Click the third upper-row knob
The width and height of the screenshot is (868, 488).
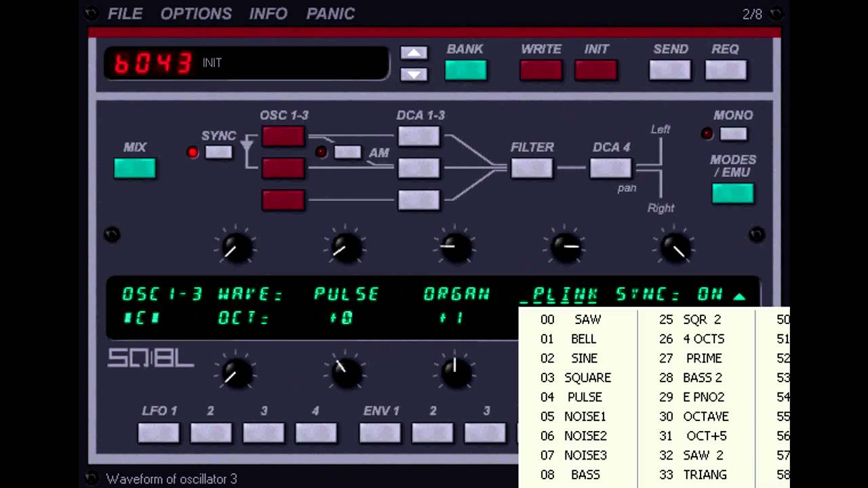[x=455, y=248]
